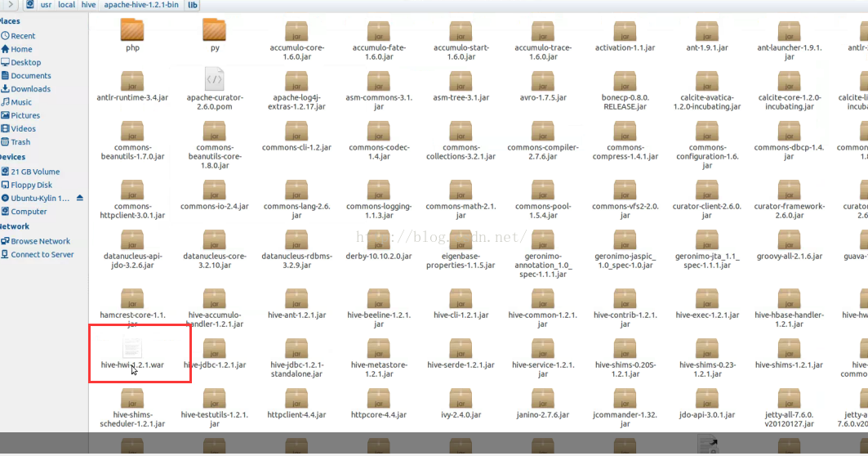This screenshot has height=456, width=868.
Task: Select activation-1.1.jar file icon
Action: pos(625,31)
